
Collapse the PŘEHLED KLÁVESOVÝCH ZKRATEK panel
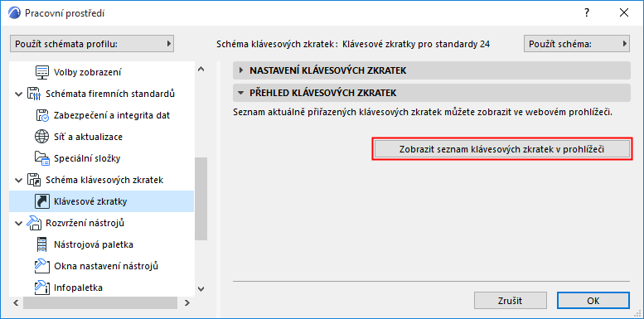pos(241,93)
